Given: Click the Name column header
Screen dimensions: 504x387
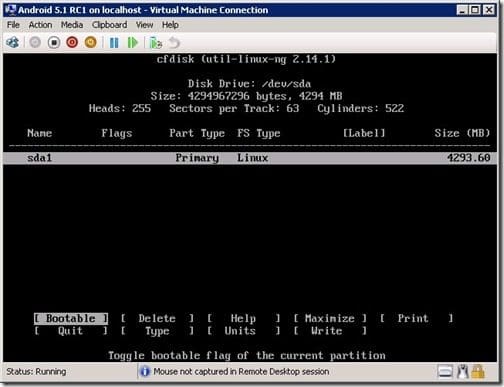Looking at the screenshot, I should coord(40,133).
